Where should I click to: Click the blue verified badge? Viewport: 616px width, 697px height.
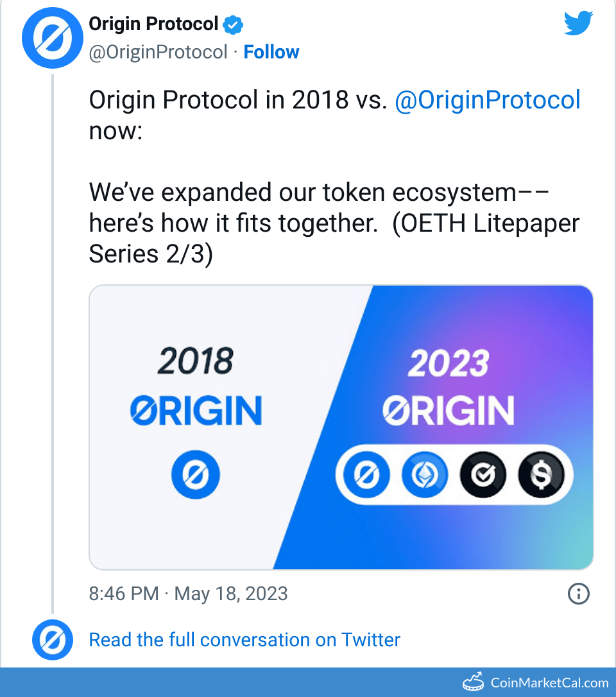pos(233,25)
